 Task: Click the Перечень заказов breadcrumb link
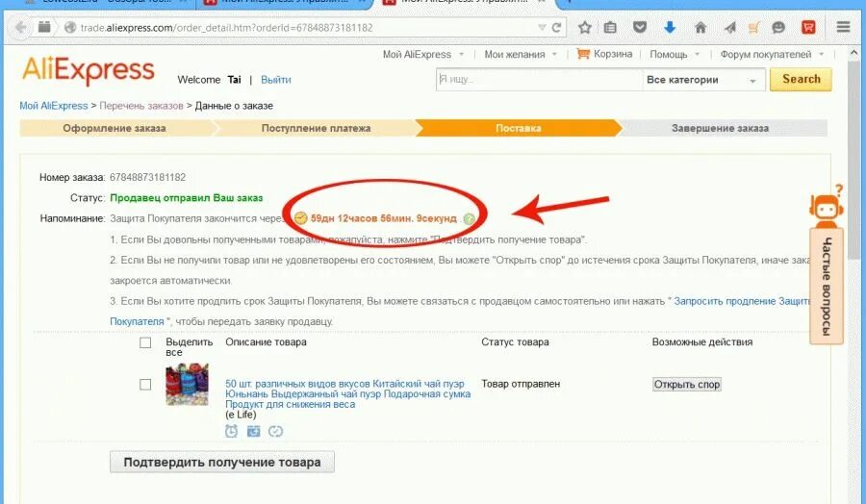141,106
